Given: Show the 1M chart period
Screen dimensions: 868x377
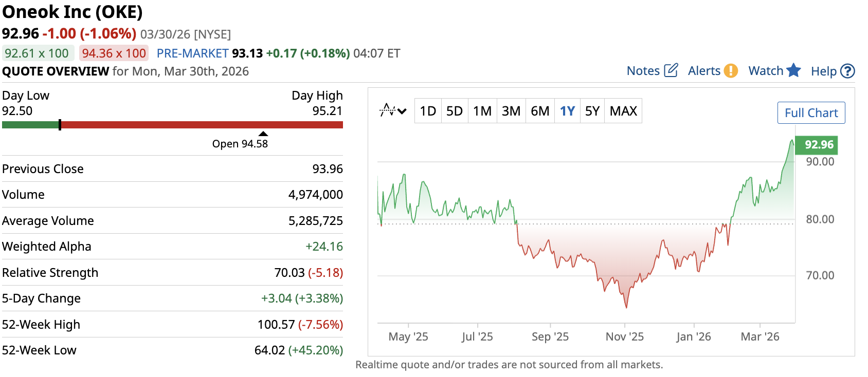Looking at the screenshot, I should coord(482,111).
